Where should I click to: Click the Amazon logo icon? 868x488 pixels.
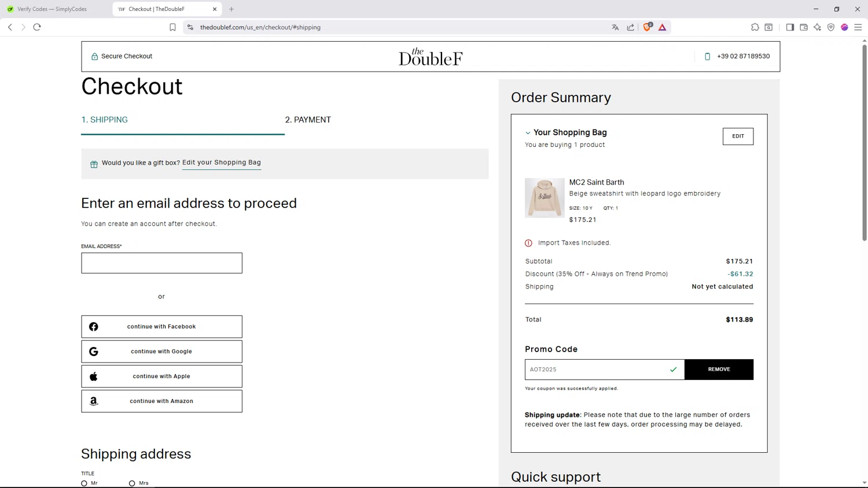click(94, 401)
